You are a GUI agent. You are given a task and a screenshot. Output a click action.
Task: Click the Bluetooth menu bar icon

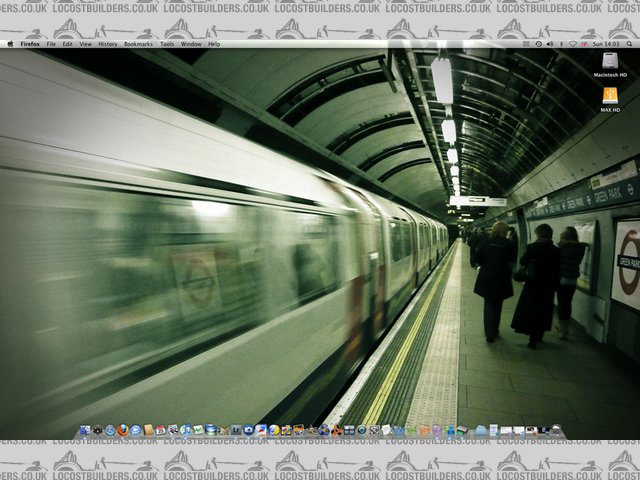click(x=561, y=44)
